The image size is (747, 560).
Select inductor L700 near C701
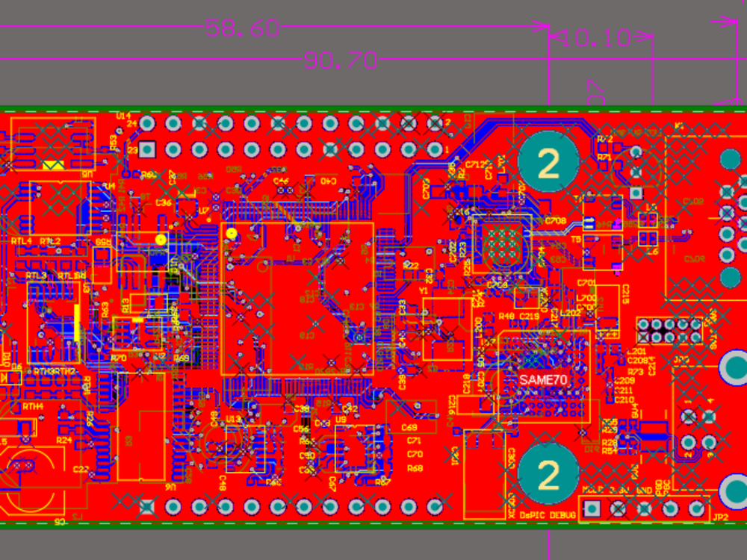tap(586, 299)
